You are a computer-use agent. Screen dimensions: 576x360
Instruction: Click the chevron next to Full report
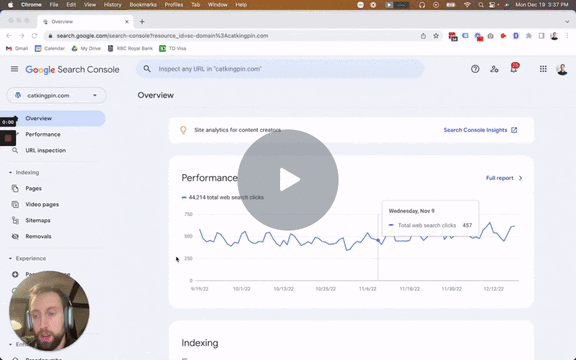pyautogui.click(x=520, y=178)
